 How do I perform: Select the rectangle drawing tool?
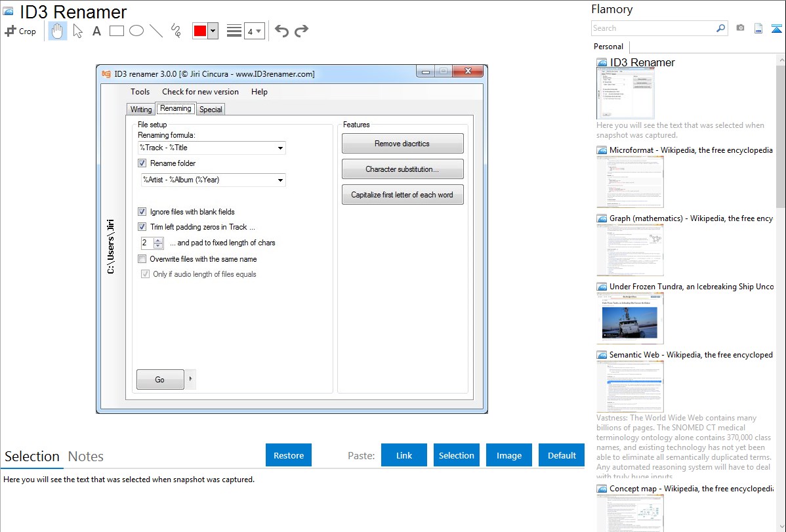[116, 31]
